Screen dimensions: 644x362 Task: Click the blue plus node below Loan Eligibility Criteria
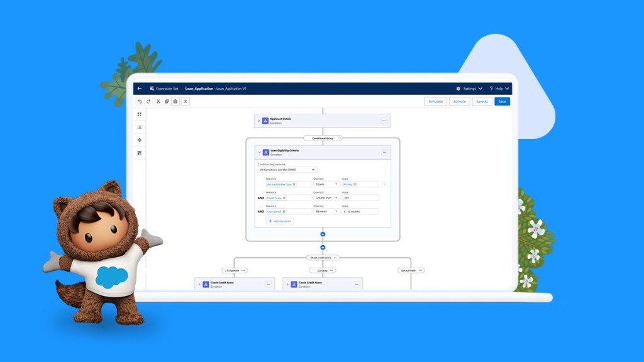323,233
